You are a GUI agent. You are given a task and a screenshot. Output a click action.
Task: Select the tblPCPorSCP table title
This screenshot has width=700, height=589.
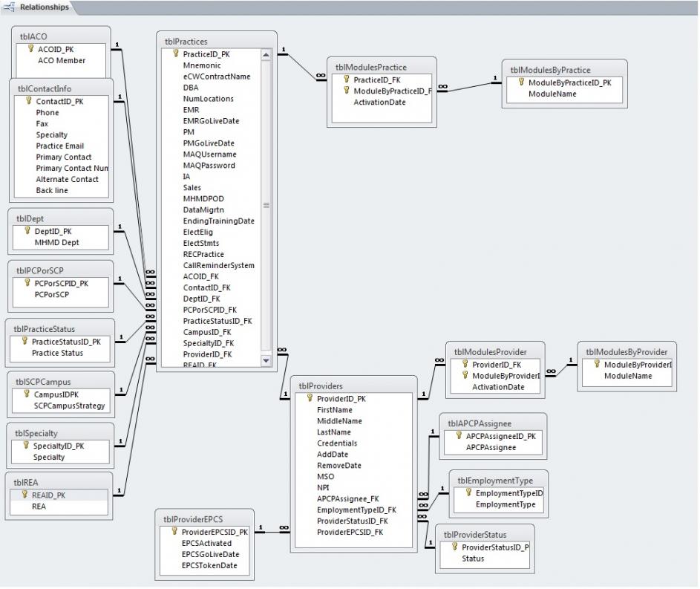[x=40, y=270]
